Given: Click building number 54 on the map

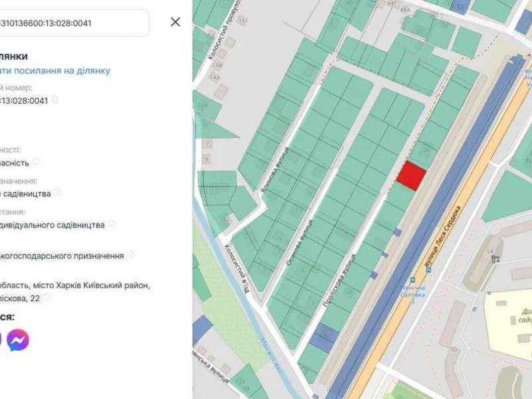Looking at the screenshot, I should point(489,251).
